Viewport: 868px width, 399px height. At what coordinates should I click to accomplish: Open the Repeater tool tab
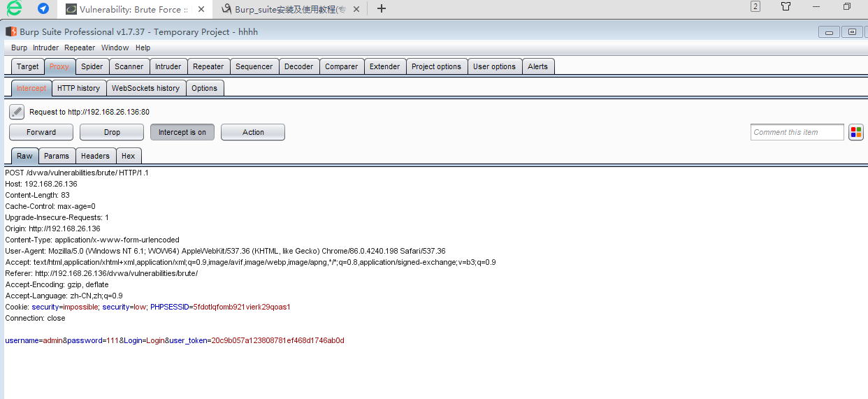pos(208,66)
